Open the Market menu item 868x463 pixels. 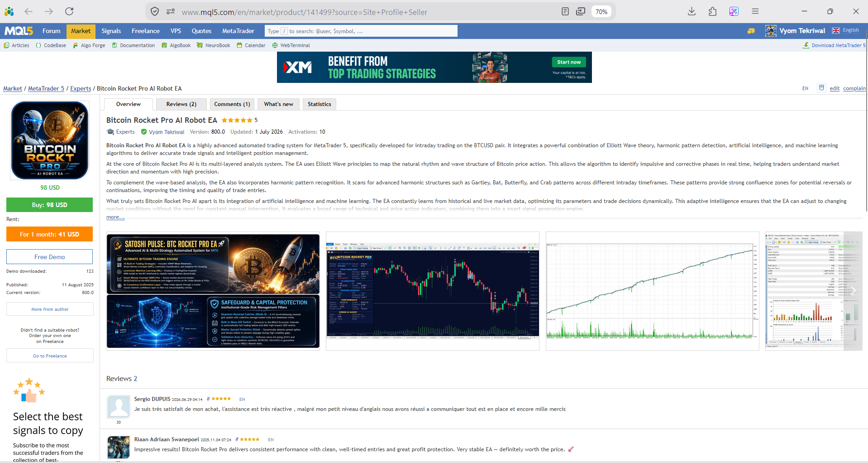click(81, 31)
